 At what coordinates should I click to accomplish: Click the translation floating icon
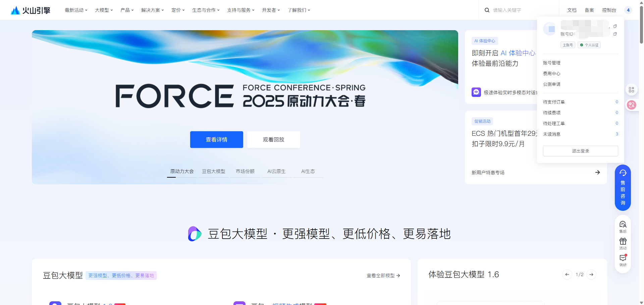point(631,105)
